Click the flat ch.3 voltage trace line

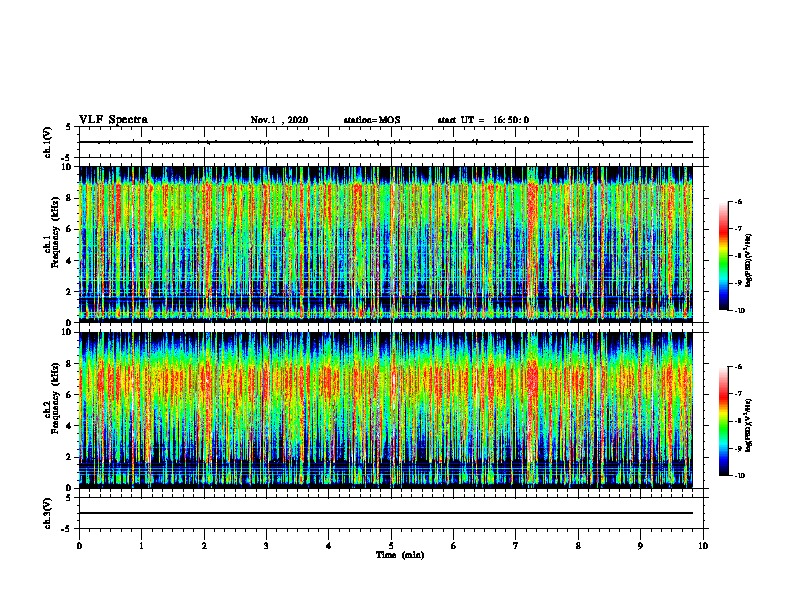386,513
